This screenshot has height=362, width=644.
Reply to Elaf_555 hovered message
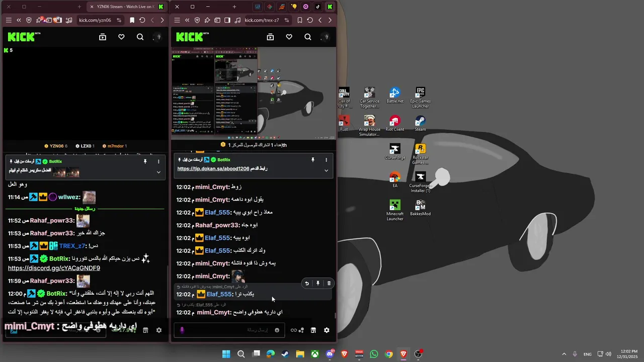[306, 283]
